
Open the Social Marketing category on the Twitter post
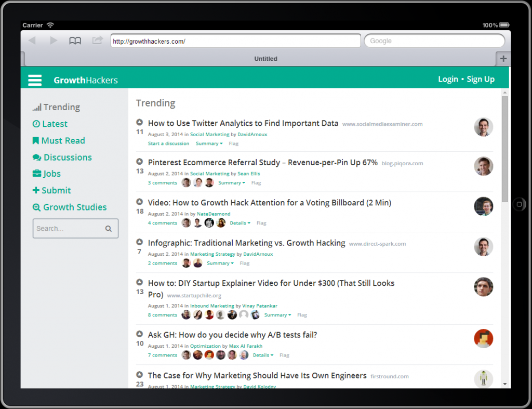(210, 135)
